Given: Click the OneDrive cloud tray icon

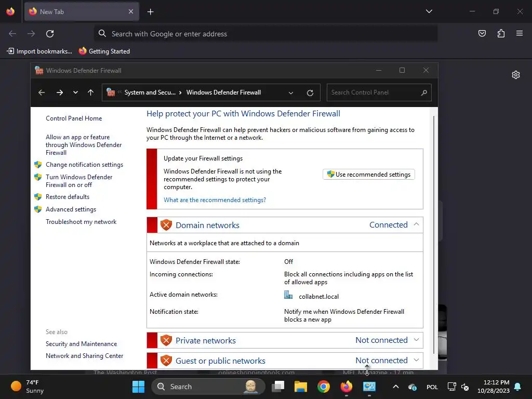Looking at the screenshot, I should click(412, 387).
